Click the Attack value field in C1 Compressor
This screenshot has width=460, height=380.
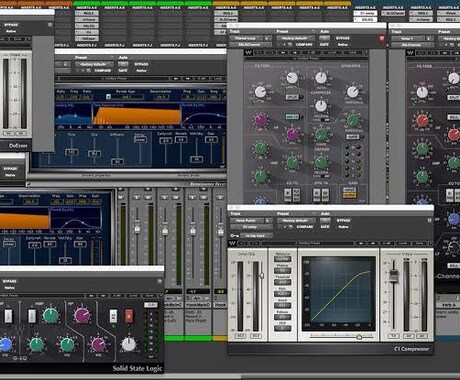[282, 305]
